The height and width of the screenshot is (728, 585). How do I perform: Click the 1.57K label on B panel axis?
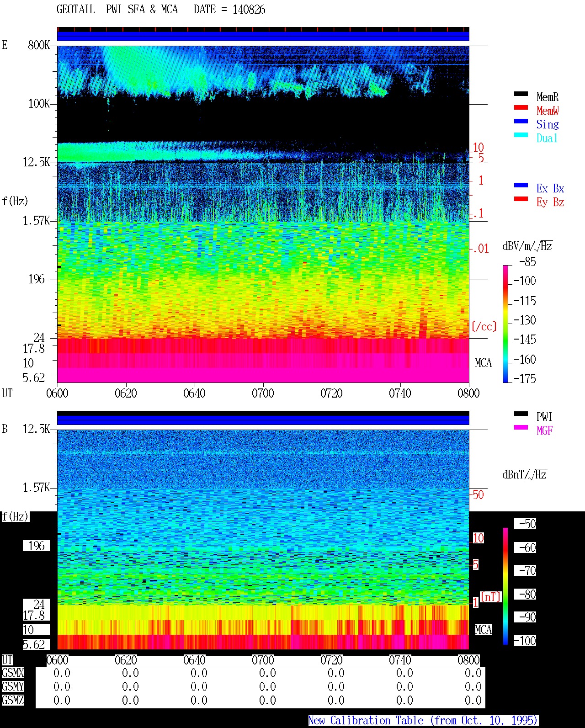pos(36,488)
